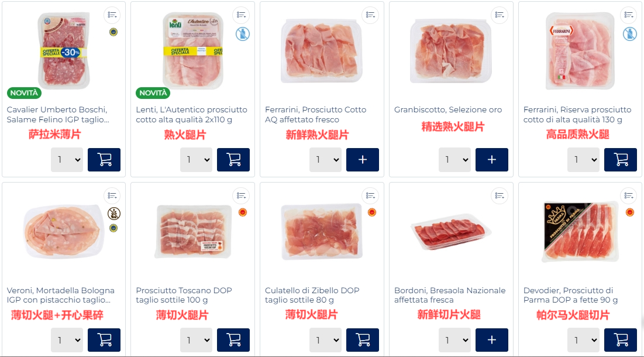Click DOP badge on Prosciutto Toscano card
Image resolution: width=644 pixels, height=357 pixels.
coord(243,212)
